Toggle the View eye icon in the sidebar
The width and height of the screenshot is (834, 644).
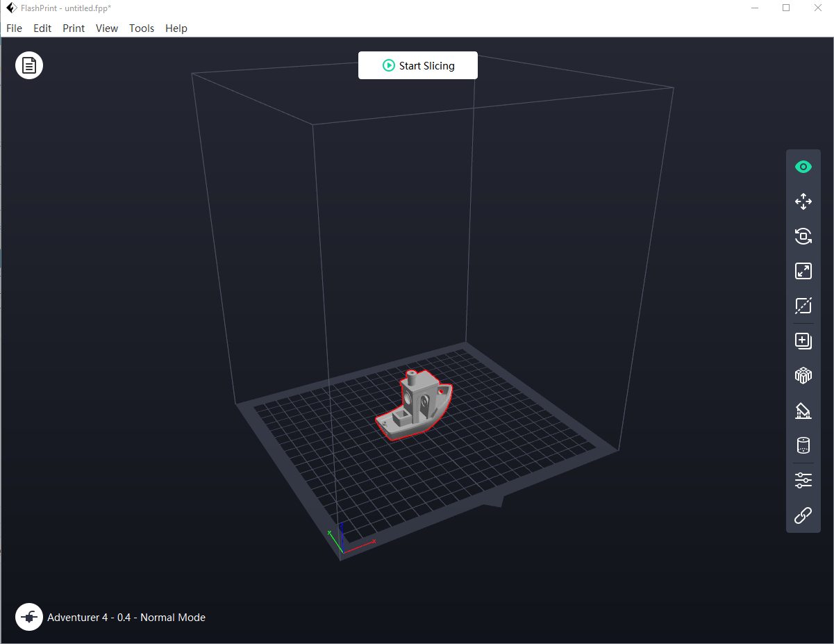803,167
